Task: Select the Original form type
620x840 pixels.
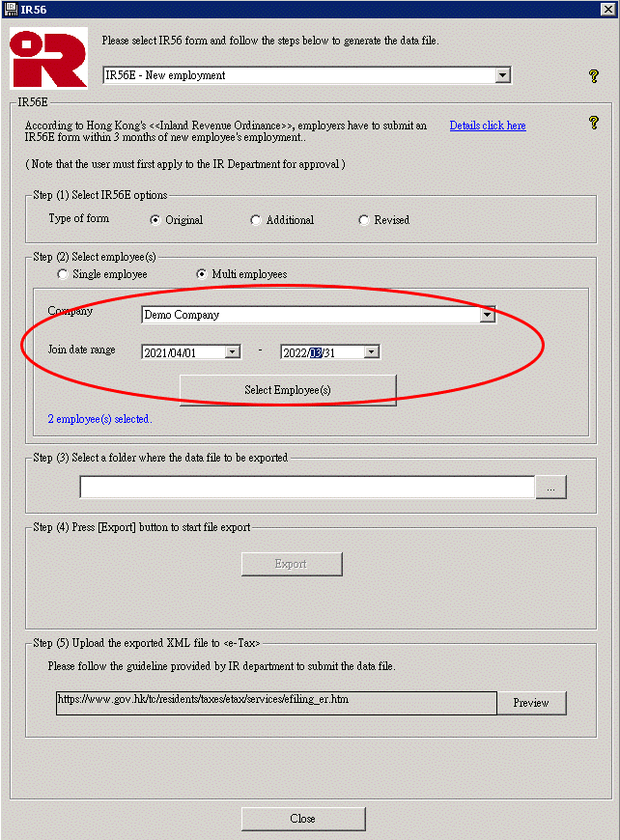Action: 155,220
